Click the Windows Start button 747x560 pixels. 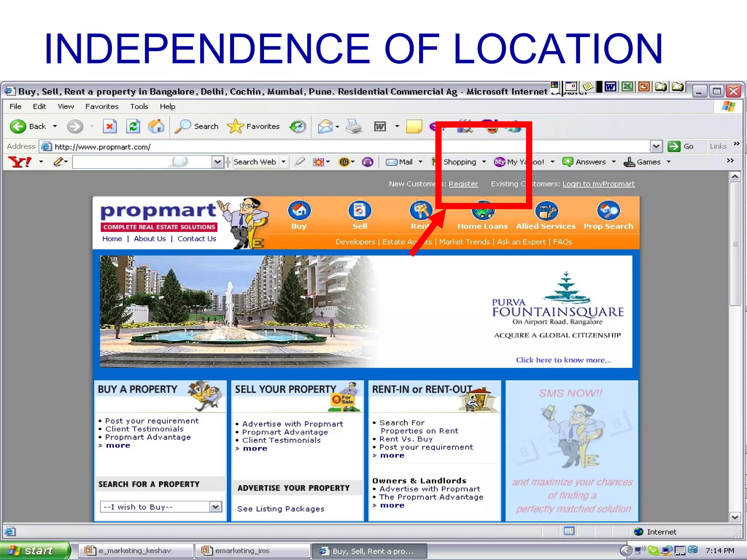coord(35,551)
